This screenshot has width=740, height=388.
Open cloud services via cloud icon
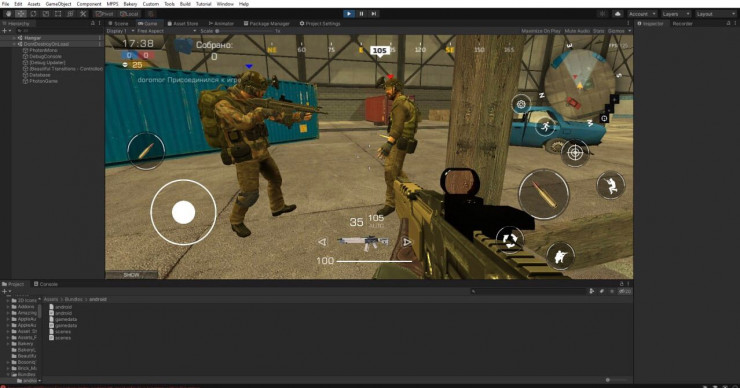pos(617,14)
